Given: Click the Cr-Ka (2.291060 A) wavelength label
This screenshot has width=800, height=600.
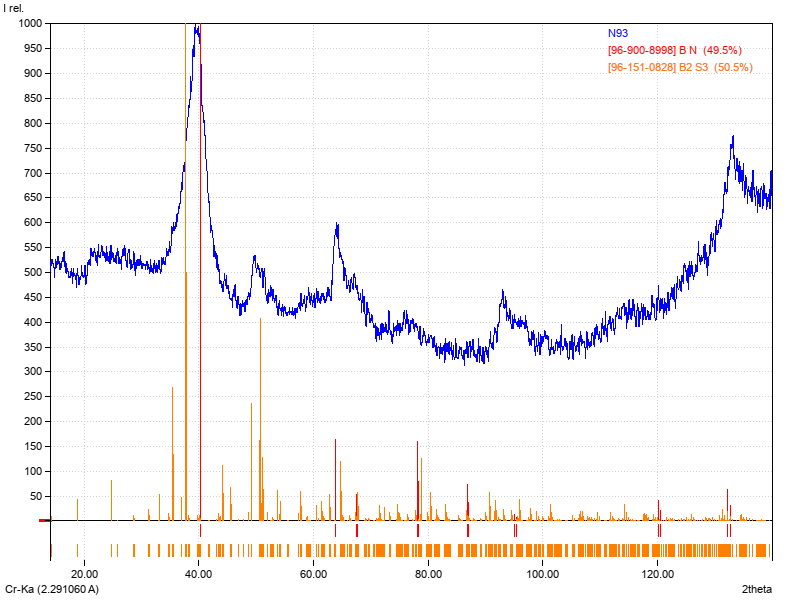Looking at the screenshot, I should click(52, 590).
